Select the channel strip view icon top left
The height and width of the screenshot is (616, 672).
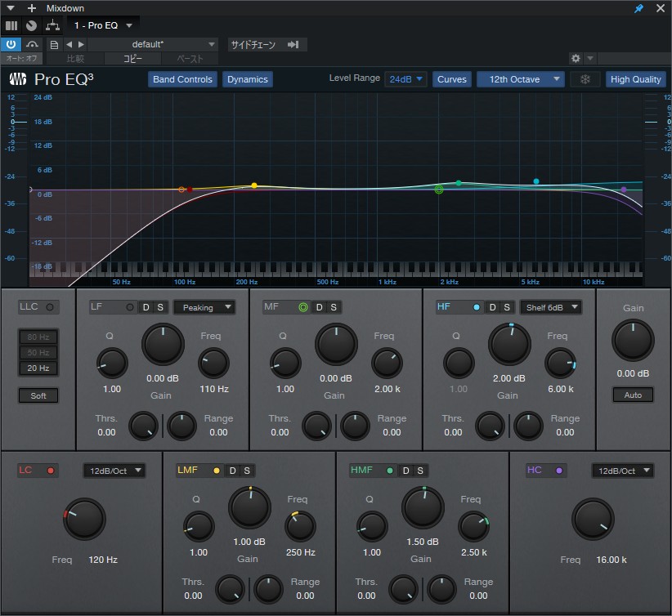pos(11,25)
